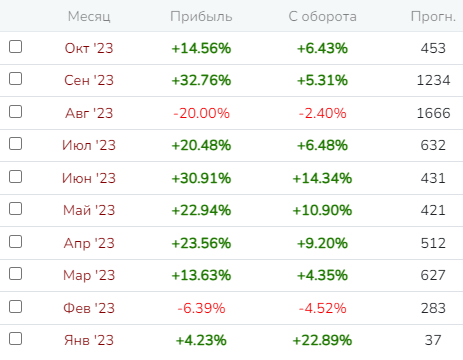This screenshot has height=360, width=463.
Task: Check the Янв '23 row checkbox
Action: (x=15, y=339)
